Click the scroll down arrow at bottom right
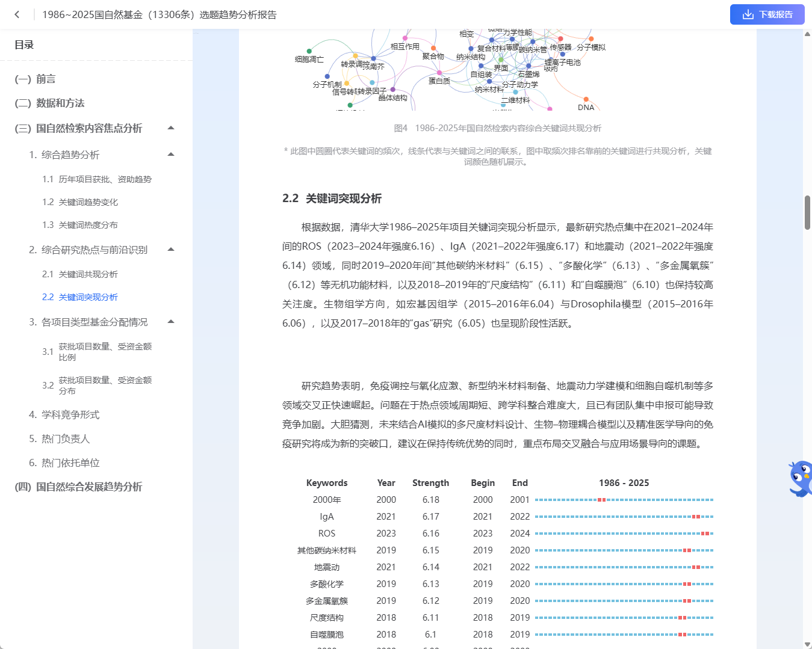Viewport: 812px width, 649px height. click(x=807, y=644)
